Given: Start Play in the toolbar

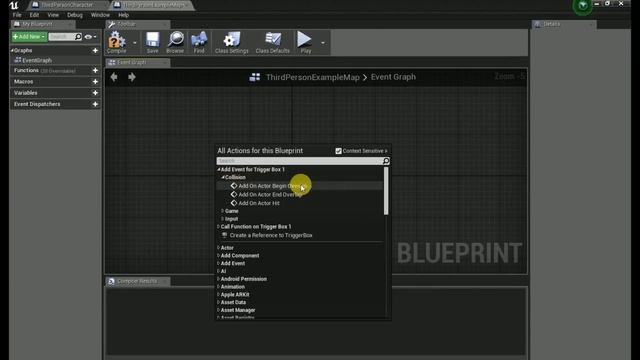Looking at the screenshot, I should click(x=305, y=42).
